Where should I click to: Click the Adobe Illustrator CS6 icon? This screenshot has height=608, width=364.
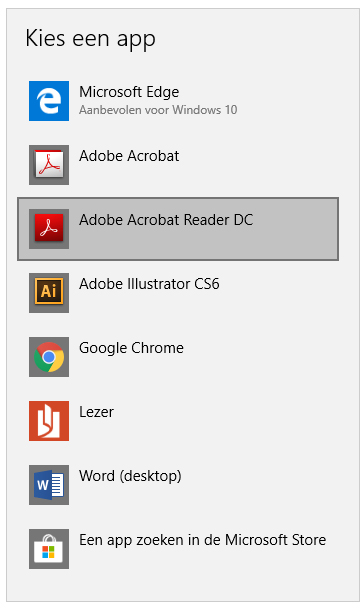pyautogui.click(x=49, y=293)
